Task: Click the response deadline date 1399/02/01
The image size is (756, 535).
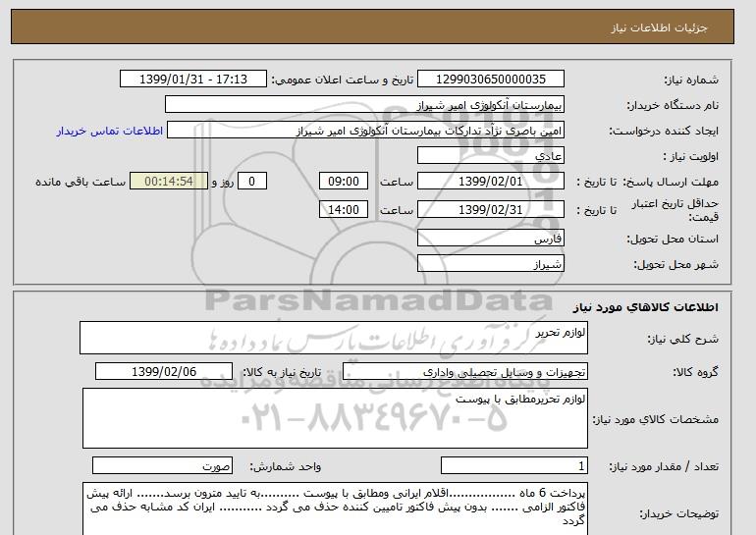Action: [490, 182]
